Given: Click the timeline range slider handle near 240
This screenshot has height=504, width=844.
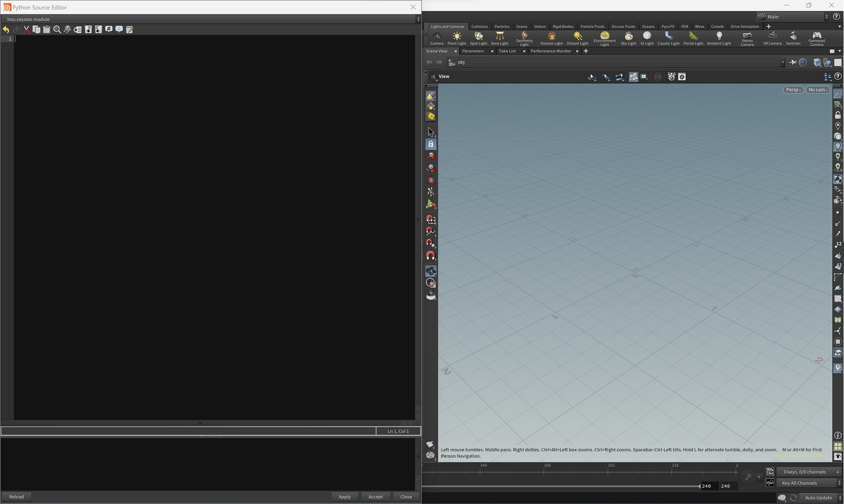Looking at the screenshot, I should coord(699,486).
